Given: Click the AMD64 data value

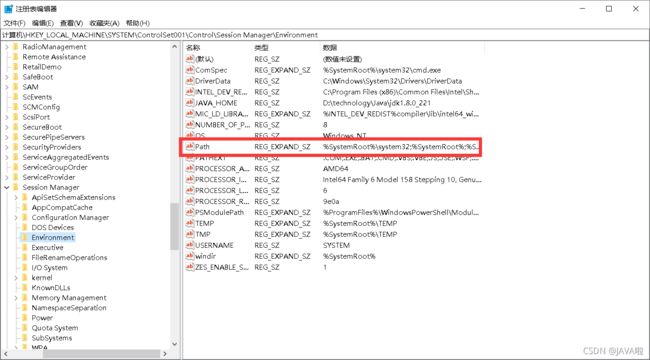Looking at the screenshot, I should click(x=335, y=169).
